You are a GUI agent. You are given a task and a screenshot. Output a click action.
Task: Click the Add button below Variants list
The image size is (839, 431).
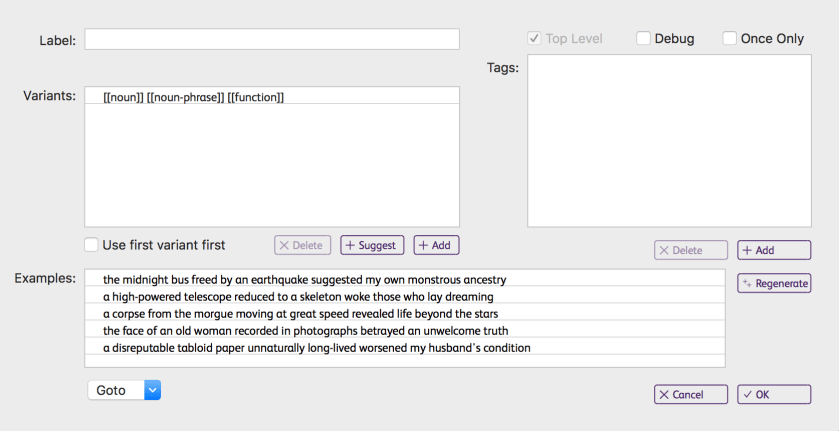point(436,245)
